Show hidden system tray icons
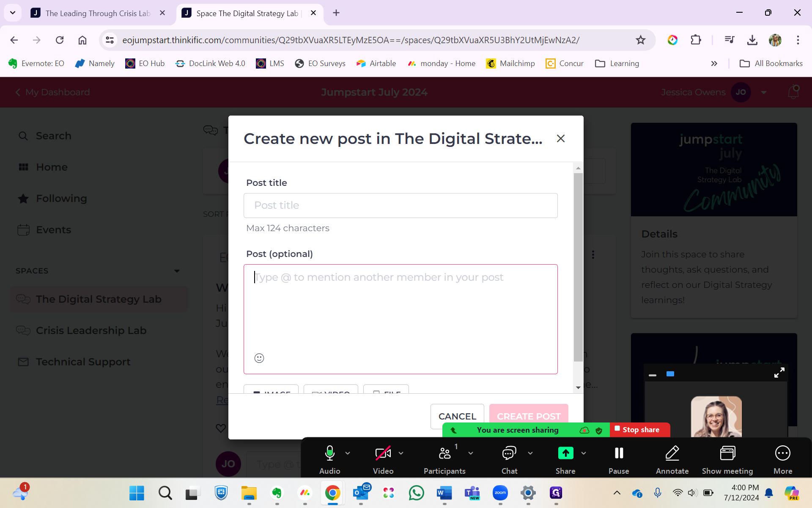This screenshot has width=812, height=508. point(617,493)
